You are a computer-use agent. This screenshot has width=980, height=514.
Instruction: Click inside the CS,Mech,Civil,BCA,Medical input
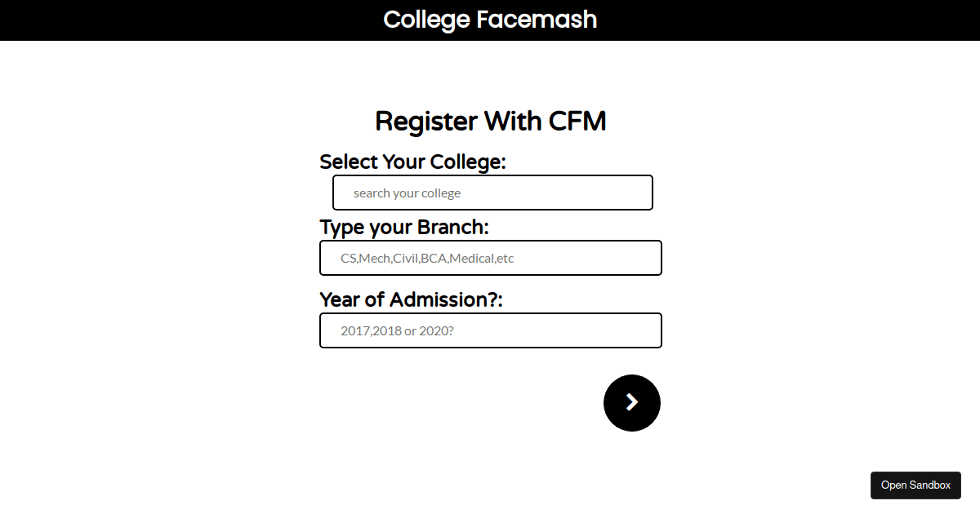pos(490,258)
